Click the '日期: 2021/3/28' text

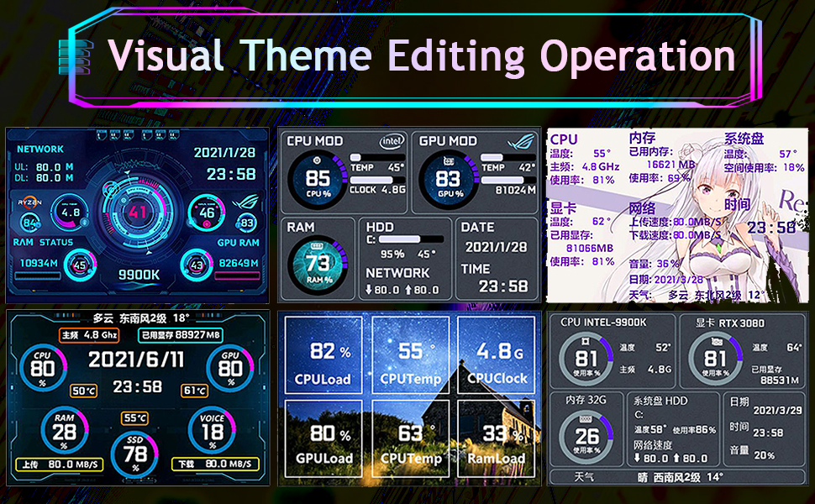click(665, 280)
